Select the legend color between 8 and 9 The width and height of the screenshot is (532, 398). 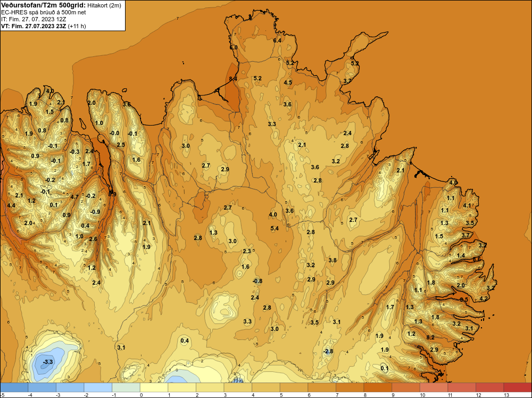[x=378, y=387]
